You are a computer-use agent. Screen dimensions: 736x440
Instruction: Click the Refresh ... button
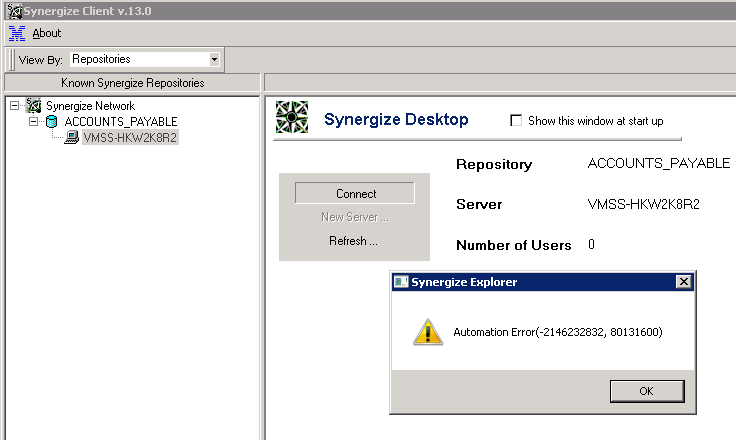pos(353,241)
